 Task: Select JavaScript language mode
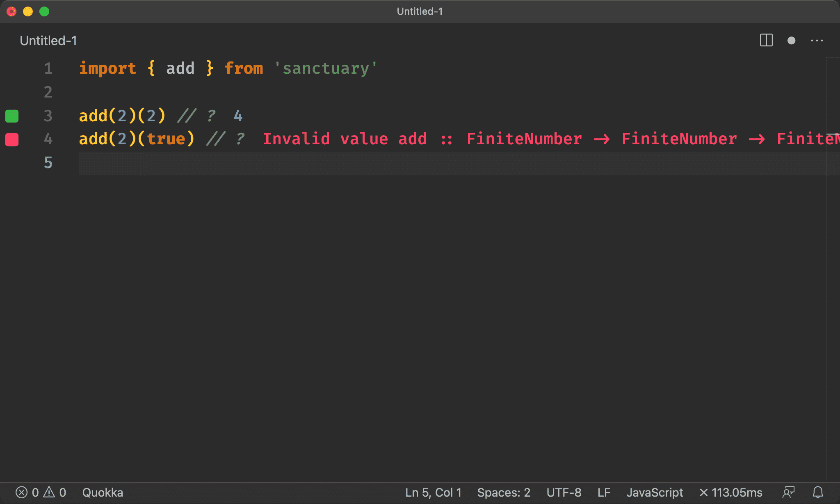point(655,492)
